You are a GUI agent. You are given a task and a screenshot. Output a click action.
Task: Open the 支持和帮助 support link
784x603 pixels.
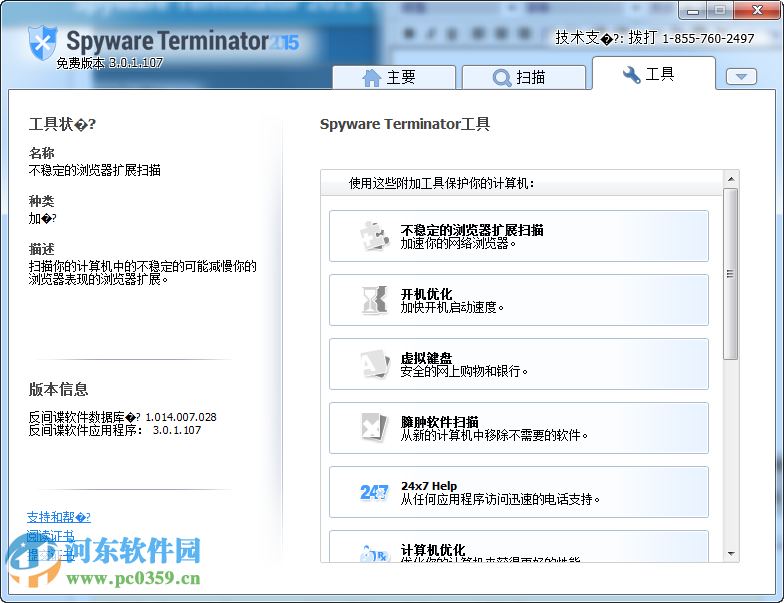tap(58, 517)
